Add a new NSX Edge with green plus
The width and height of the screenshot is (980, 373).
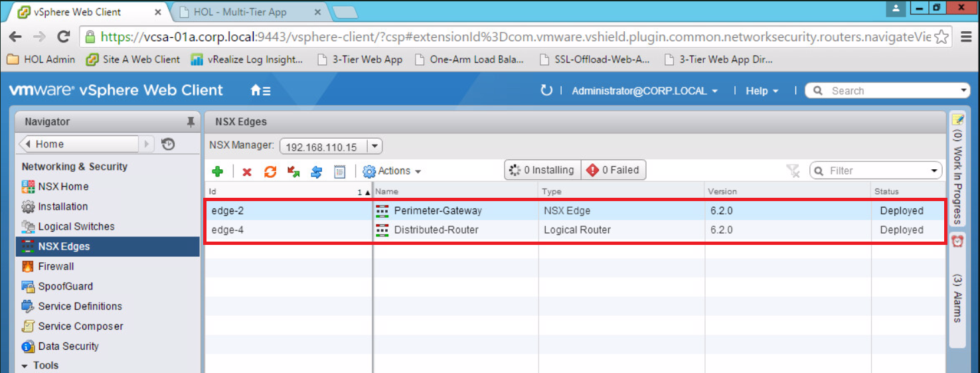tap(217, 171)
